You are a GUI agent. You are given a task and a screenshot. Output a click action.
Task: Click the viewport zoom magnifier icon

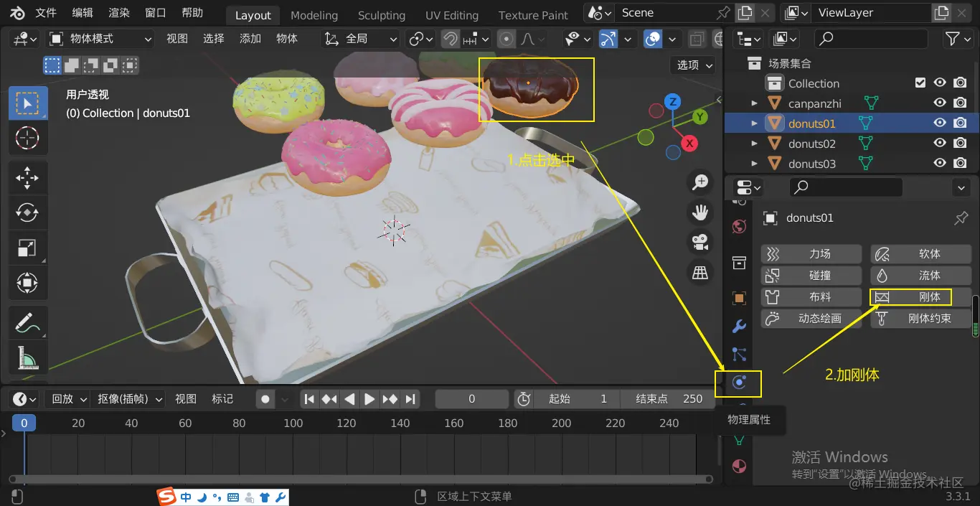tap(699, 182)
